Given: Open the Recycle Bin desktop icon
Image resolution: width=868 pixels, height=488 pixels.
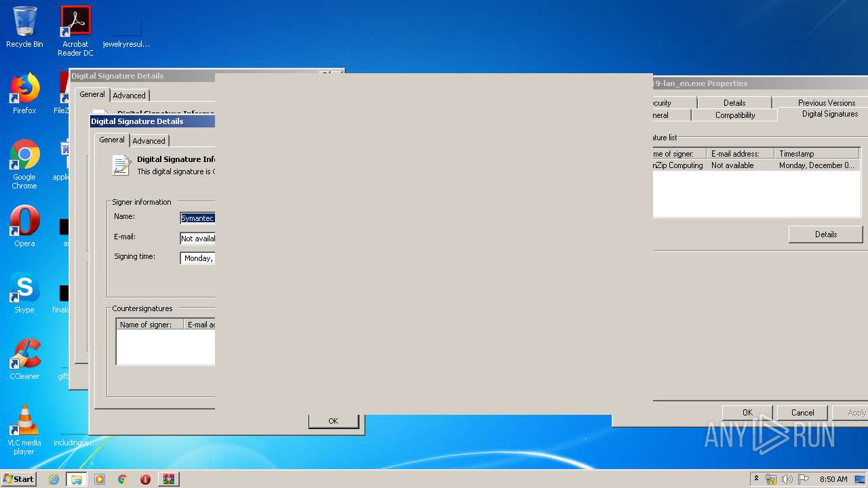Looking at the screenshot, I should [24, 28].
